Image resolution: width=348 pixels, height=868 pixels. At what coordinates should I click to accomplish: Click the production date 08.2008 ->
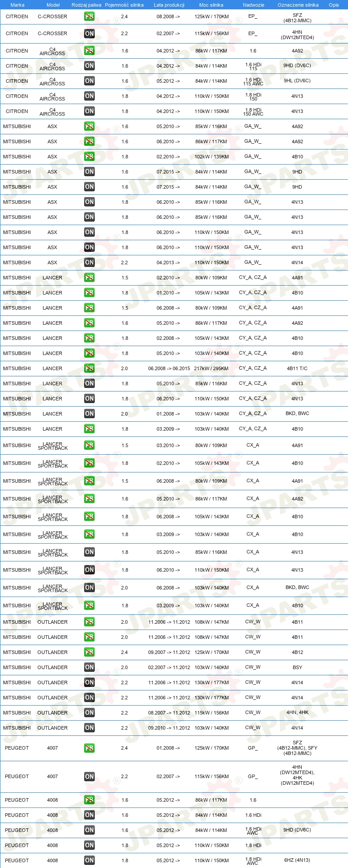click(168, 16)
